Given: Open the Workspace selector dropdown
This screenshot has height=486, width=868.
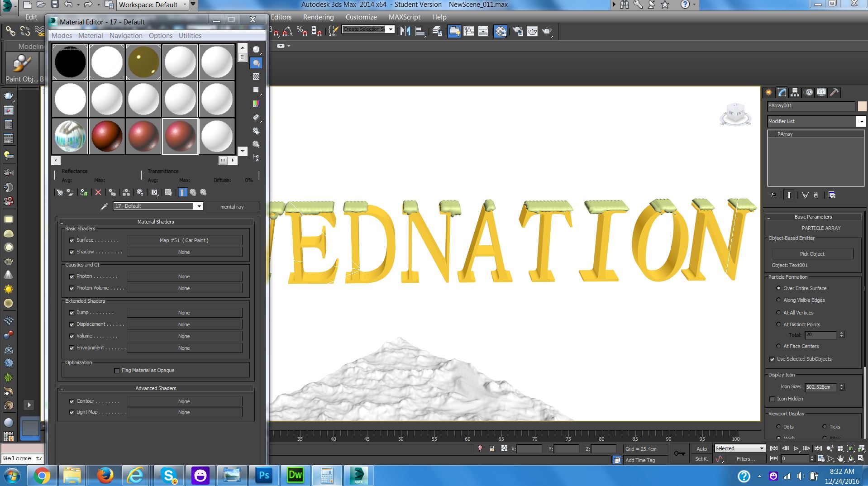Looking at the screenshot, I should pos(185,5).
